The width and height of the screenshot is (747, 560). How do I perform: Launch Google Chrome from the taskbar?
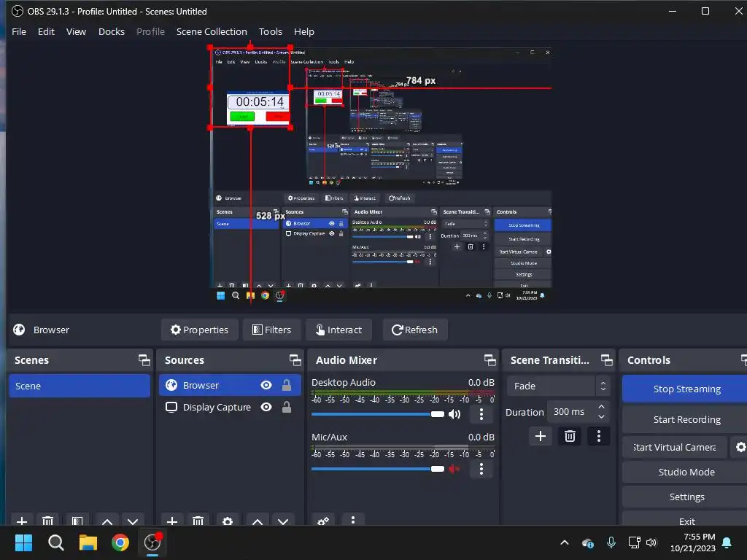coord(120,542)
